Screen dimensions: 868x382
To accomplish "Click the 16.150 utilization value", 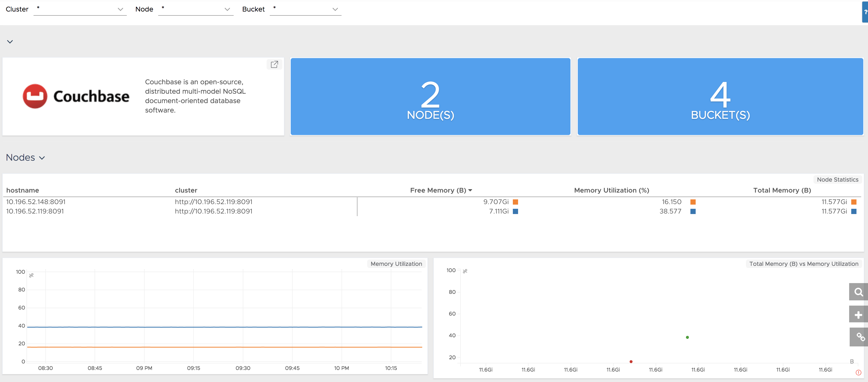I will pyautogui.click(x=671, y=202).
